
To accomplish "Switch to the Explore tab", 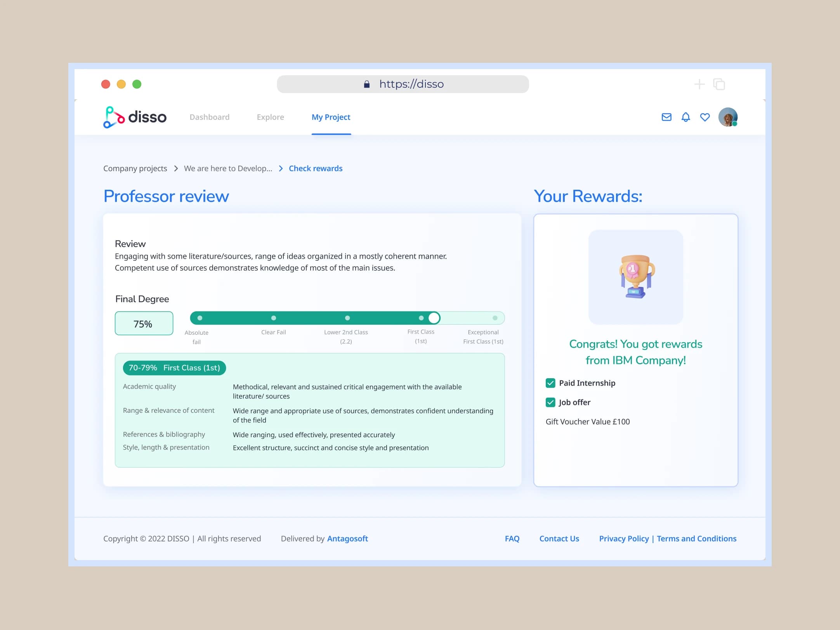I will click(x=271, y=117).
